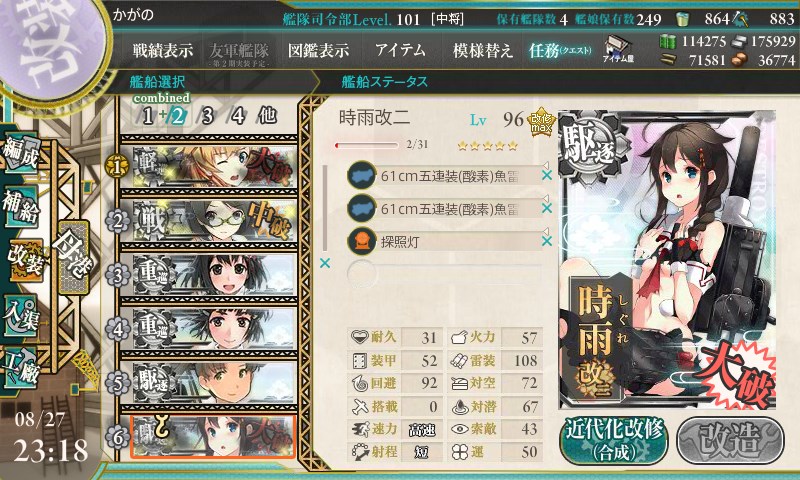Return to port via 母港 button
Screen dimensions: 800x480
[x=73, y=258]
